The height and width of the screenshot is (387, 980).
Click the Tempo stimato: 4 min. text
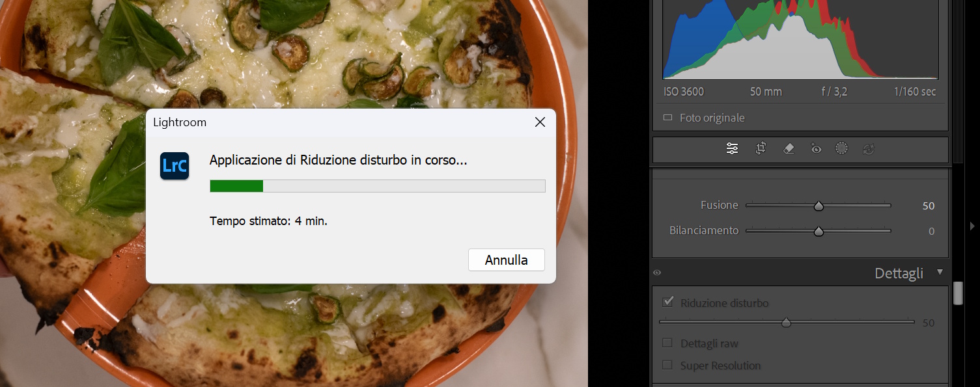click(268, 221)
